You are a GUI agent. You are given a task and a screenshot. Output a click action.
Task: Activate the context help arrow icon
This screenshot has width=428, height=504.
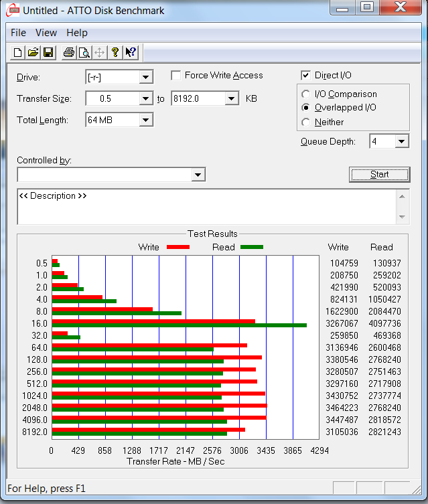[131, 52]
